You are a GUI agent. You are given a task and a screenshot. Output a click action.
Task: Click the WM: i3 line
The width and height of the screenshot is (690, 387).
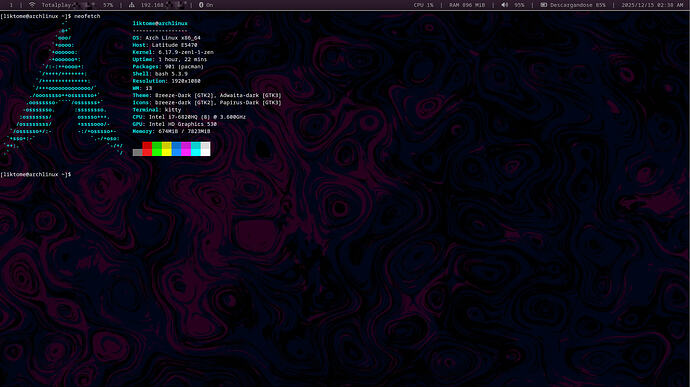click(142, 88)
